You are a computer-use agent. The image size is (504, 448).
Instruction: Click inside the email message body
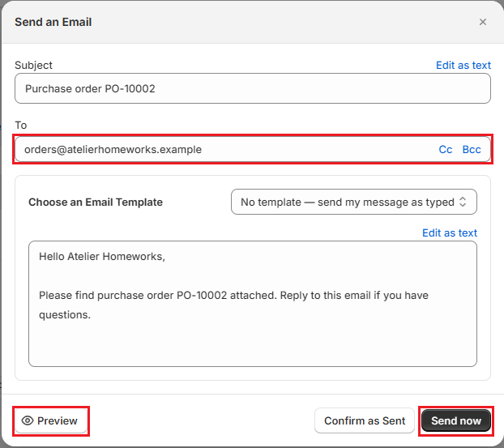(x=253, y=304)
